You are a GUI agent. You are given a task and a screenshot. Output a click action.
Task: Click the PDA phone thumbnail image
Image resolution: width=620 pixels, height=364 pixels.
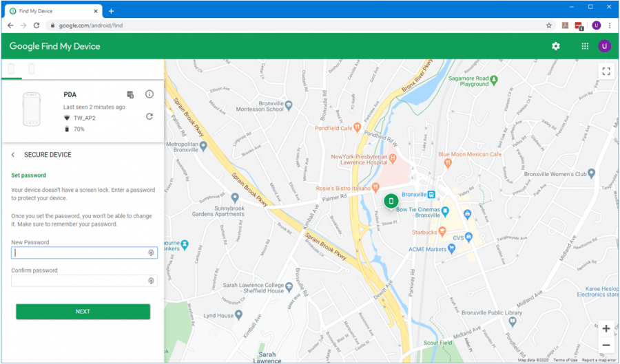(x=32, y=110)
